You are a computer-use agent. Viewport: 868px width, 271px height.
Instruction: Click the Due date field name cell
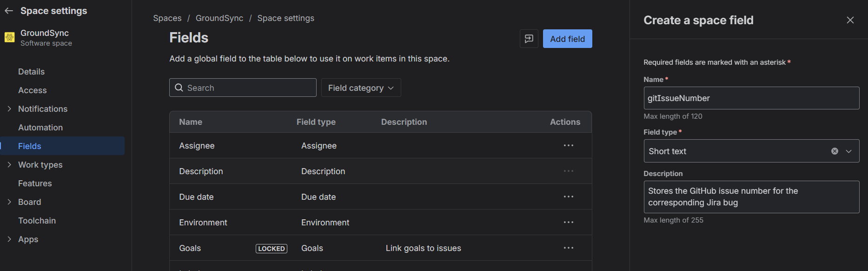[x=196, y=197]
